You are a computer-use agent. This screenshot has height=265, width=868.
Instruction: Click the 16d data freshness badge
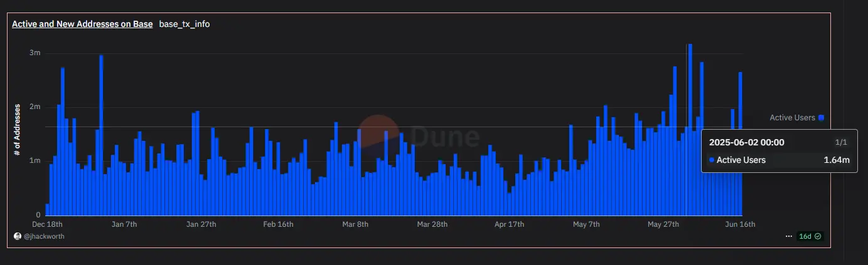805,236
